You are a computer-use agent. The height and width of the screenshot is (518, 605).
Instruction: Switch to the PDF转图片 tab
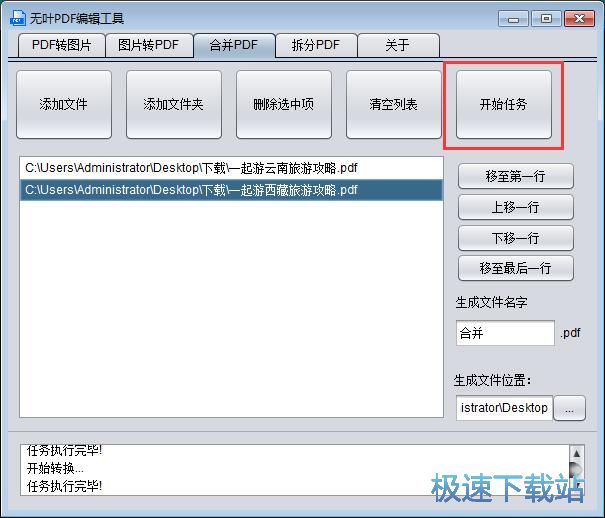pyautogui.click(x=62, y=46)
